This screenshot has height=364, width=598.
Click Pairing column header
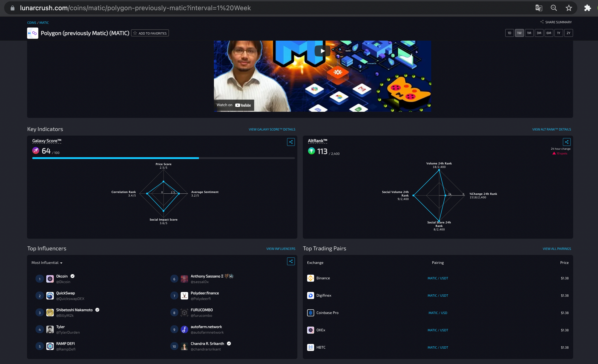[438, 263]
